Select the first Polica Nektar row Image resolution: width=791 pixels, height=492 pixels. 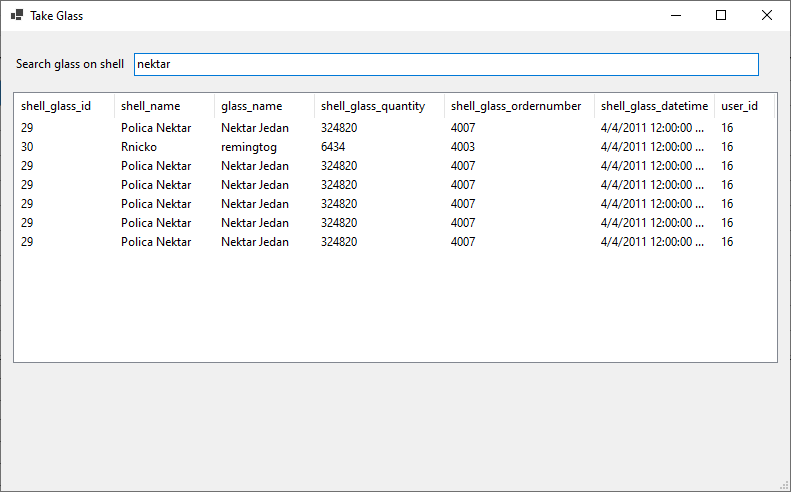156,128
